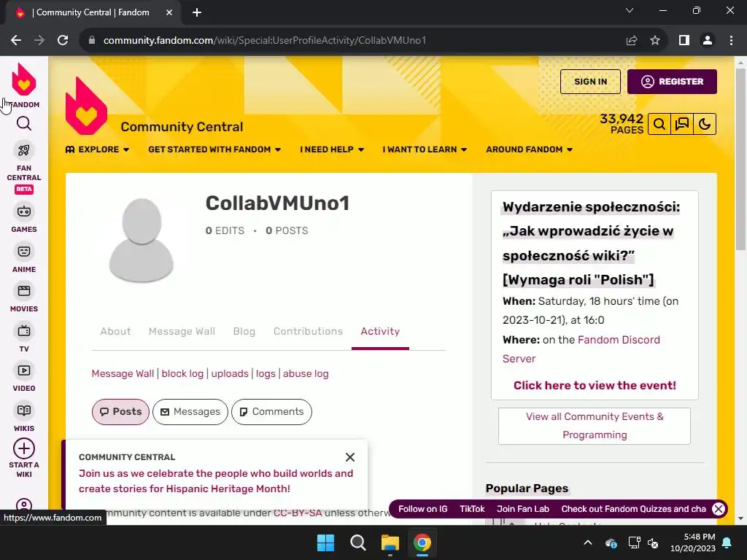Toggle dark theme with the moon icon
747x560 pixels.
tap(705, 124)
